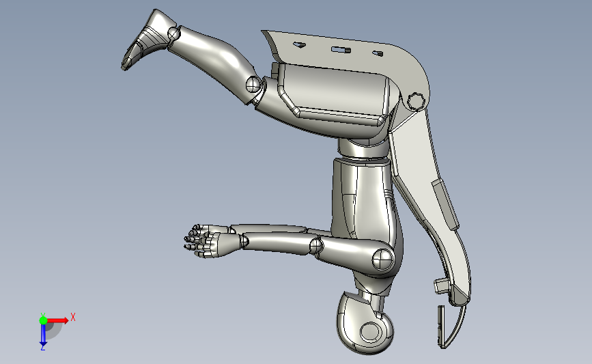Image resolution: width=592 pixels, height=364 pixels.
Task: Select the knee ball joint
Action: [x=253, y=84]
